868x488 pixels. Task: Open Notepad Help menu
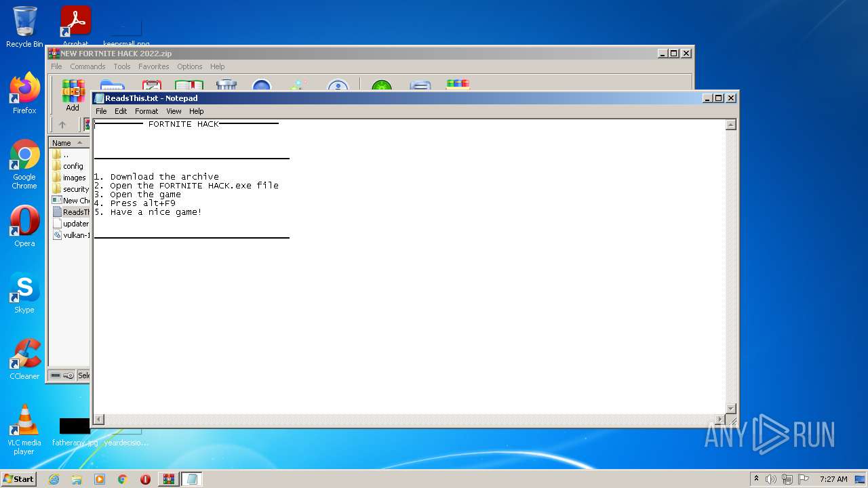click(196, 111)
